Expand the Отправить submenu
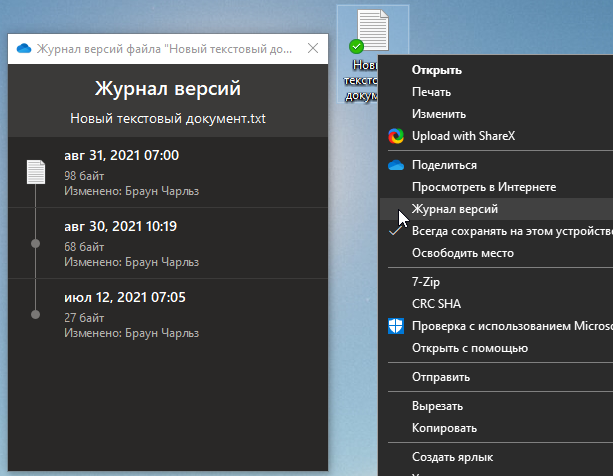 496,377
